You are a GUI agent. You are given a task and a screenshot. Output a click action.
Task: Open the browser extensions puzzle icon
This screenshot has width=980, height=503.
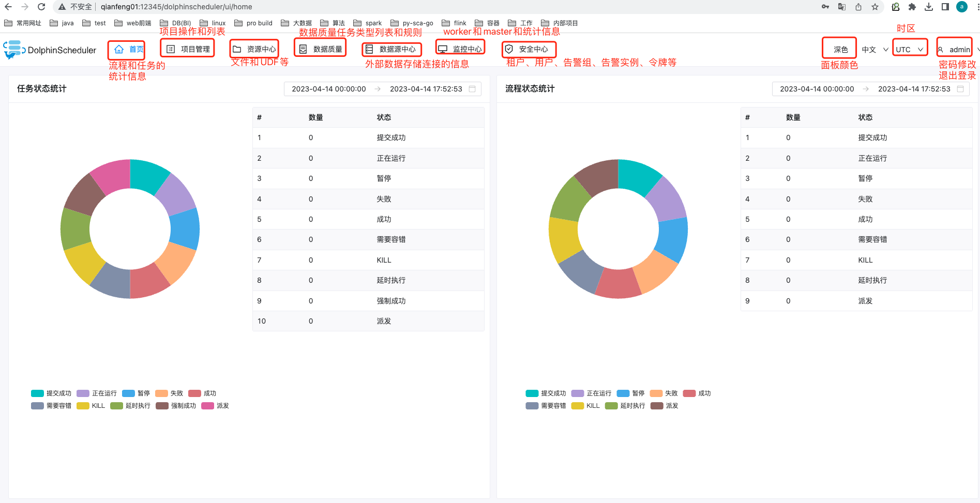point(912,7)
